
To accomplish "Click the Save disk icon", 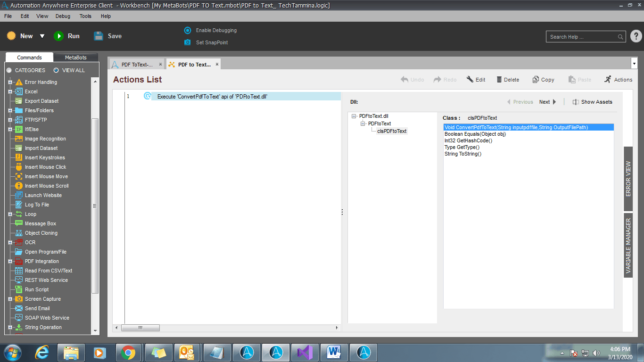I will 99,36.
